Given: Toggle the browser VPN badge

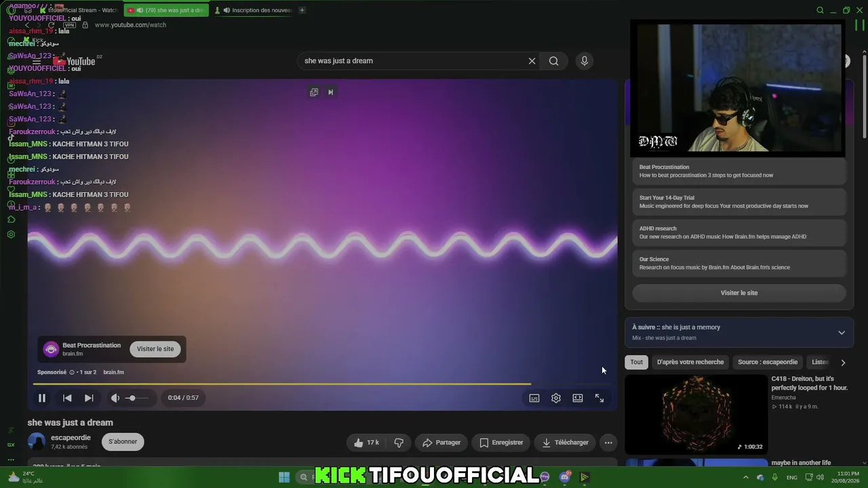Looking at the screenshot, I should point(69,25).
